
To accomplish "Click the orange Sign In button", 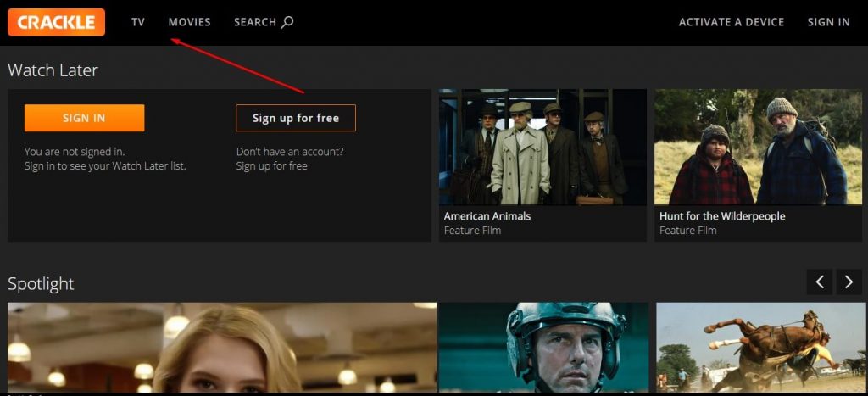I will pyautogui.click(x=84, y=118).
